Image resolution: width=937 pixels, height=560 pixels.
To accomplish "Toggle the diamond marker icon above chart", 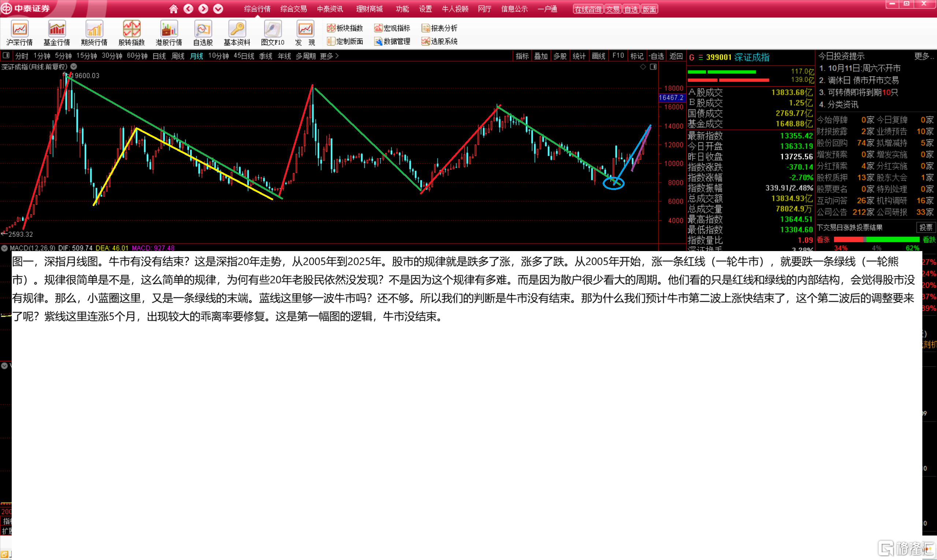I will [643, 67].
